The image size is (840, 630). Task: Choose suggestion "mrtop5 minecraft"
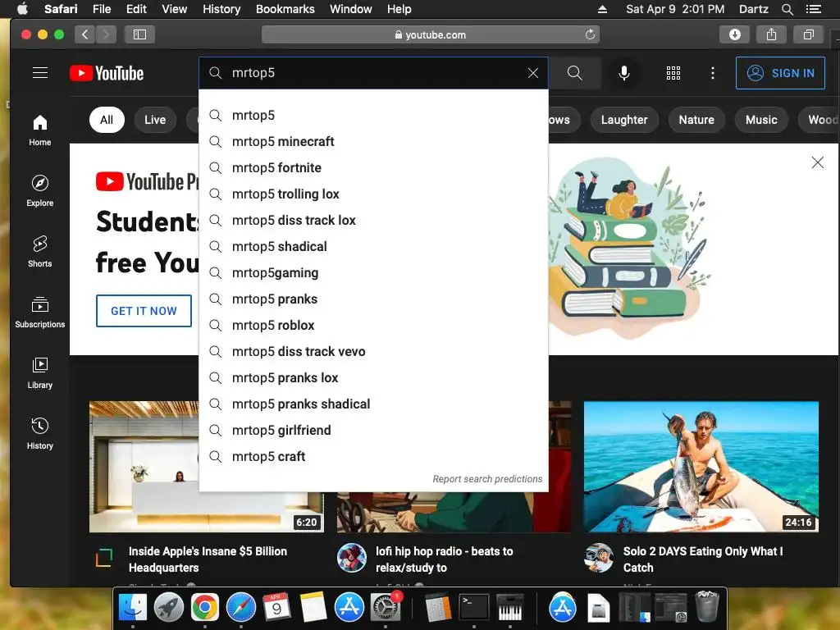pos(373,141)
